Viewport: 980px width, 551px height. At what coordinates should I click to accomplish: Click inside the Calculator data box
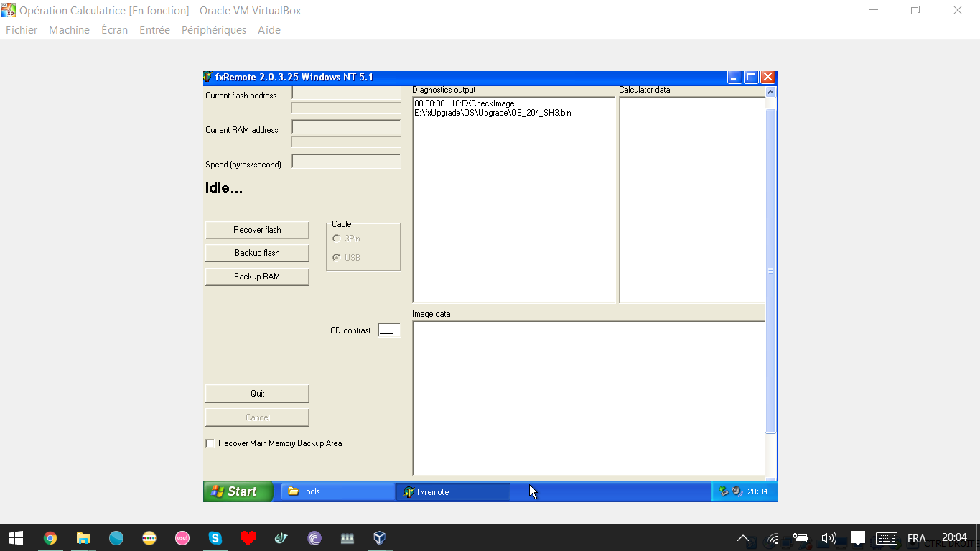[x=692, y=200]
